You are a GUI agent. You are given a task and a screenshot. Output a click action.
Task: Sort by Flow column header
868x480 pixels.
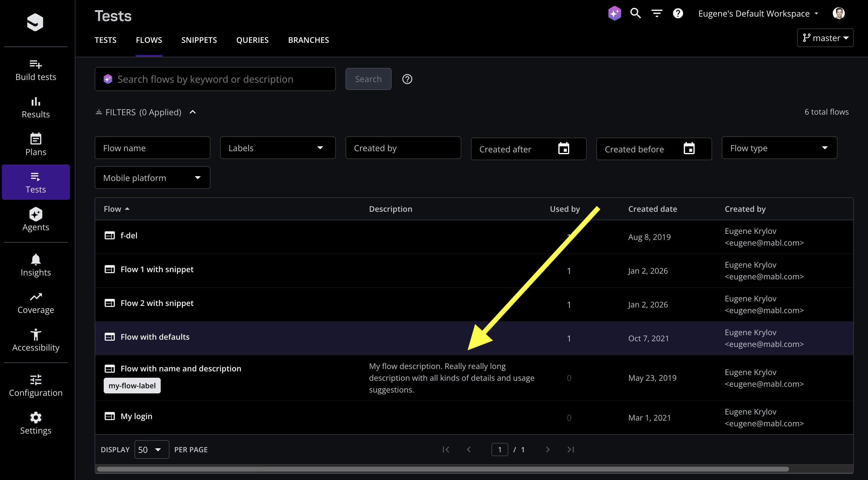117,209
